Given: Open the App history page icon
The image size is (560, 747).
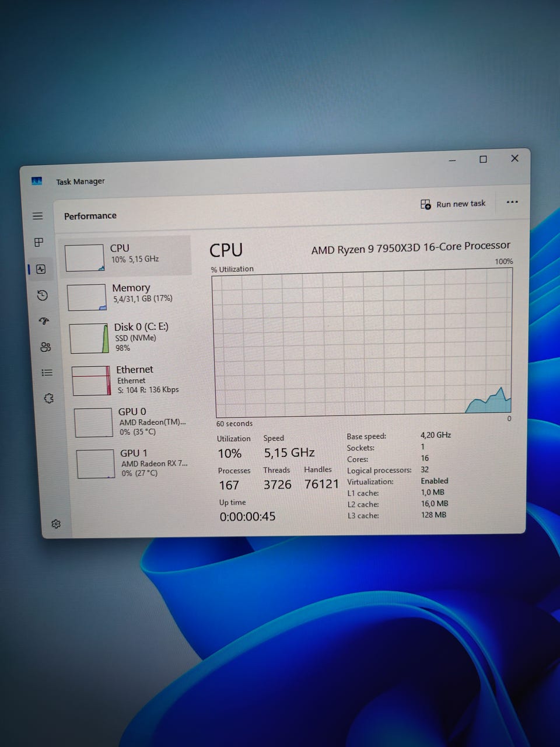Looking at the screenshot, I should click(x=42, y=295).
